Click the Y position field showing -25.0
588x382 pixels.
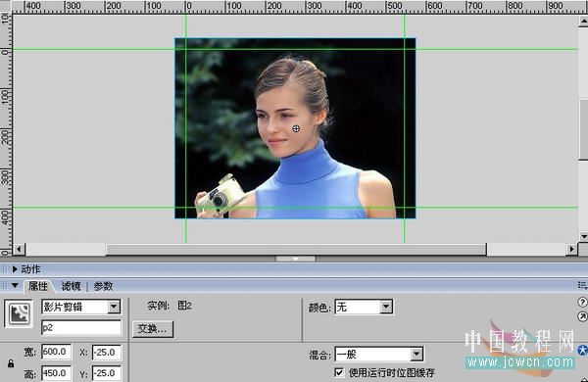(x=107, y=373)
